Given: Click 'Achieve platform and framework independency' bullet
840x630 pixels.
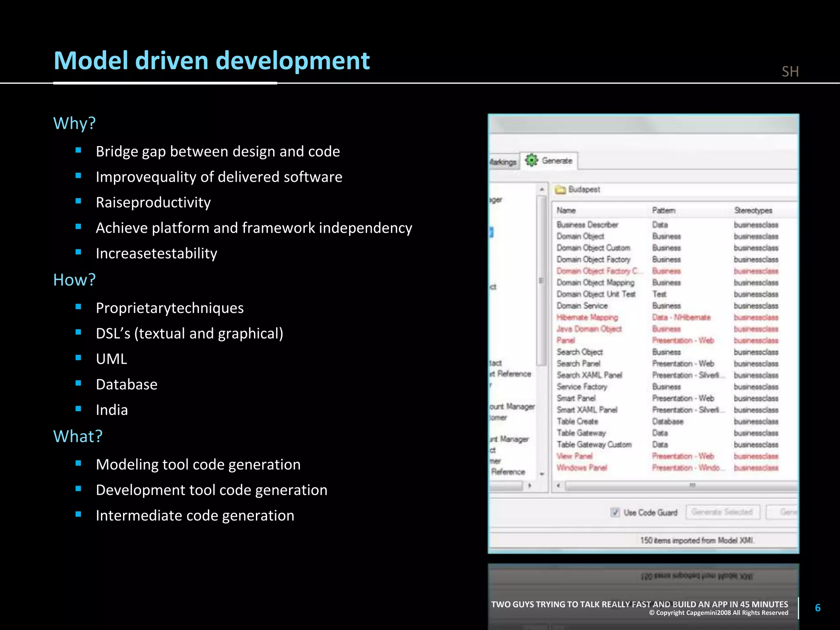Looking at the screenshot, I should pyautogui.click(x=254, y=228).
